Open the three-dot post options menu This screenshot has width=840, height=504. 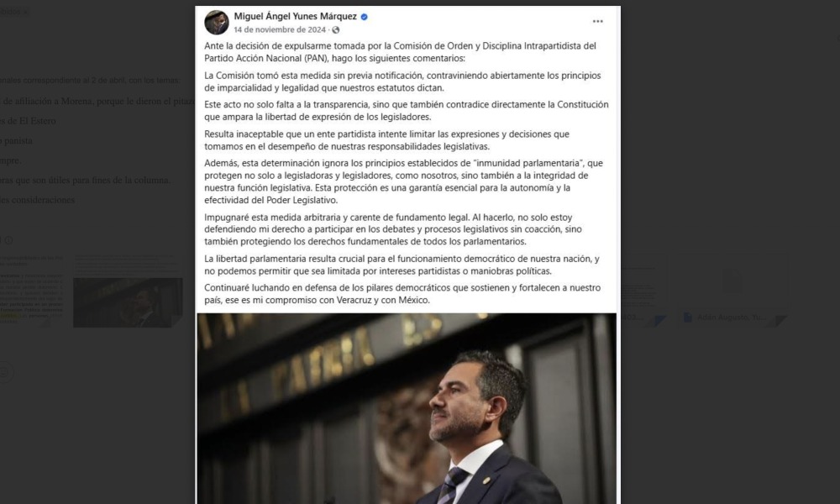point(597,22)
